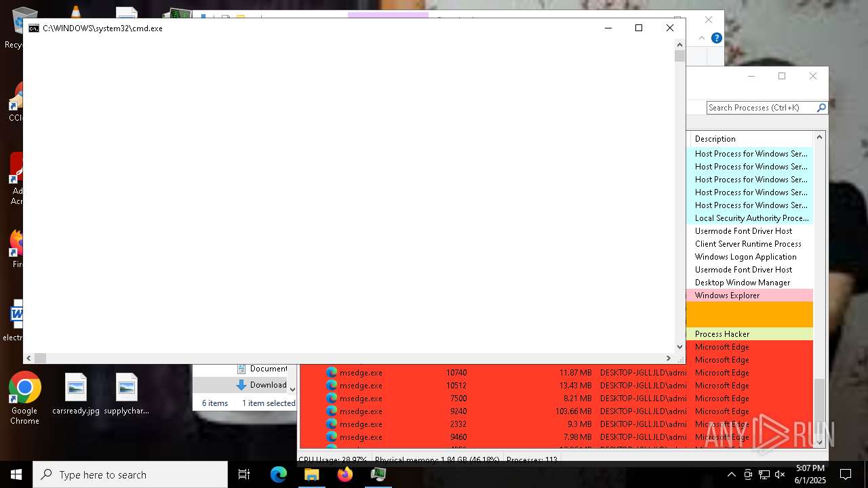Open carsready.jpg desktop file
This screenshot has height=488, width=868.
tap(76, 394)
